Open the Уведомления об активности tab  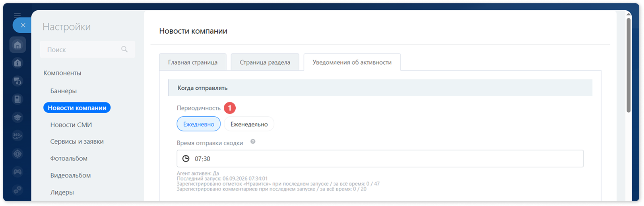point(352,62)
